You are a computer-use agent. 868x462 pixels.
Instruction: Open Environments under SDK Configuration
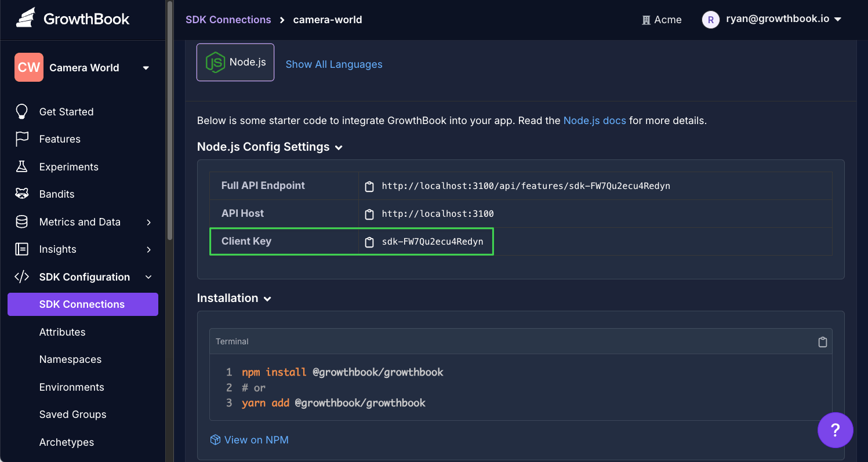[x=71, y=387]
